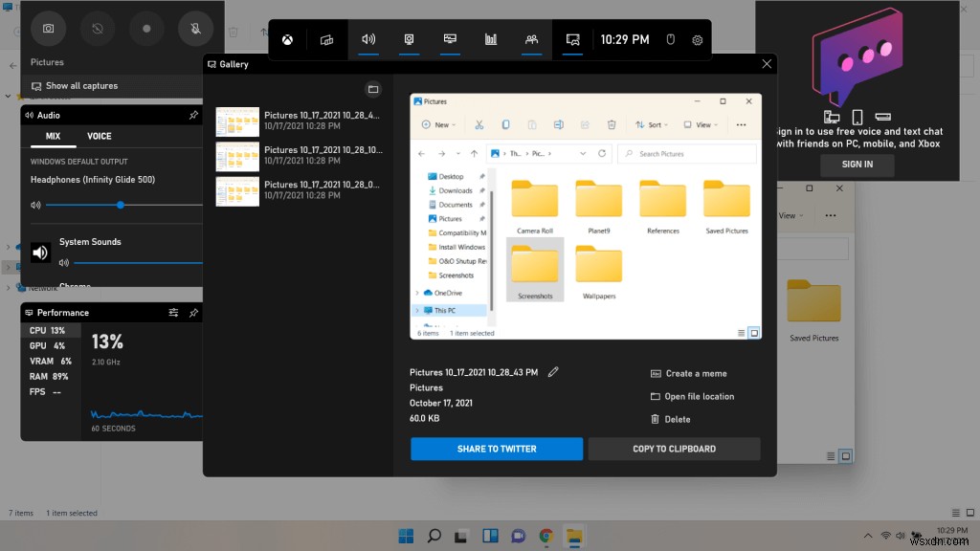
Task: Open the Resources widget from the toolbar
Action: coord(491,39)
